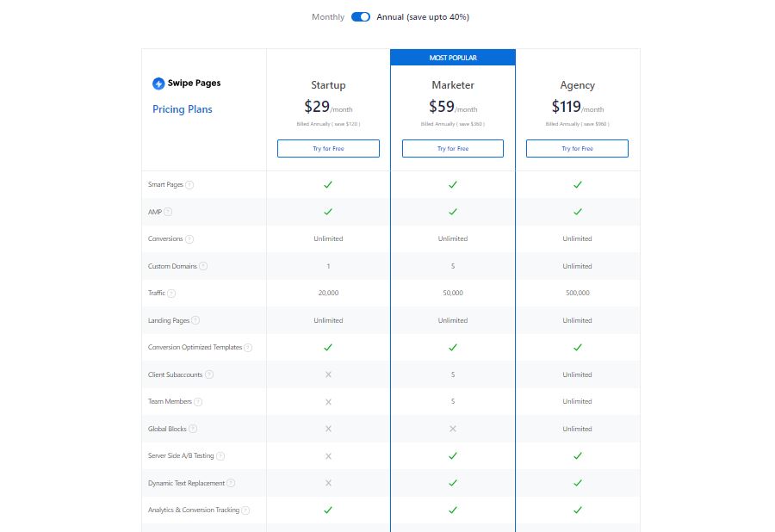
Task: Click the Marketer Dynamic Text Replacement checkmark
Action: click(453, 483)
